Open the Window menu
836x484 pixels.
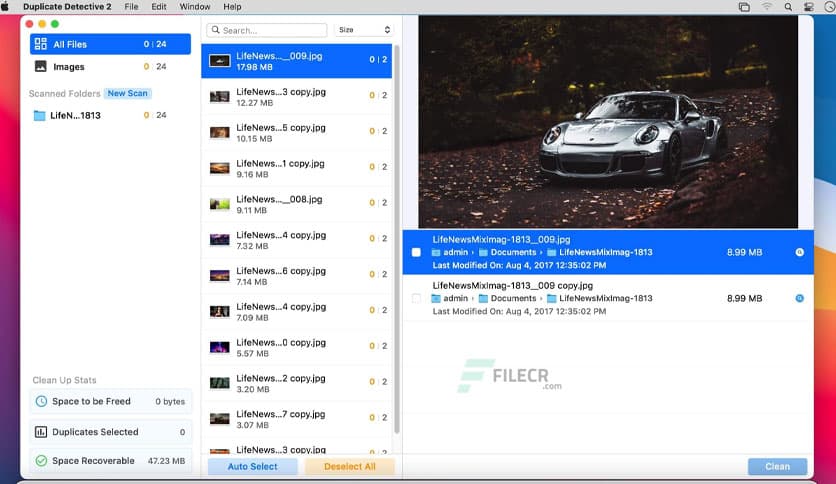pos(195,6)
